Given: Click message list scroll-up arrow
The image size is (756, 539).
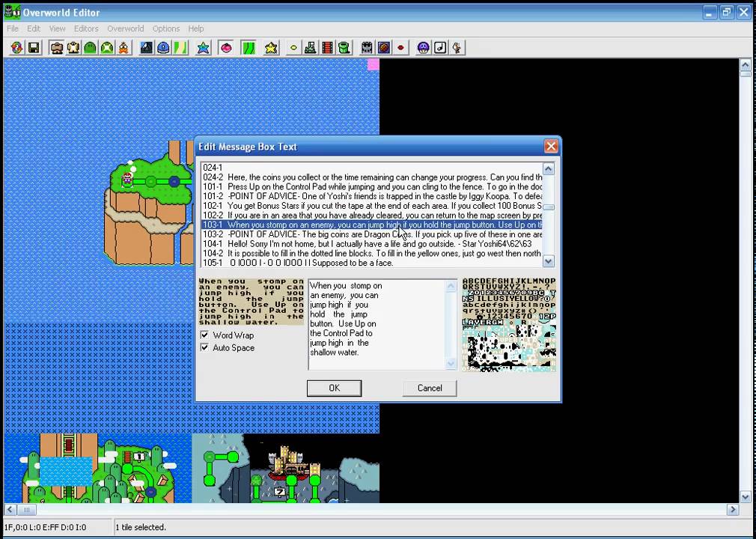Looking at the screenshot, I should 548,168.
